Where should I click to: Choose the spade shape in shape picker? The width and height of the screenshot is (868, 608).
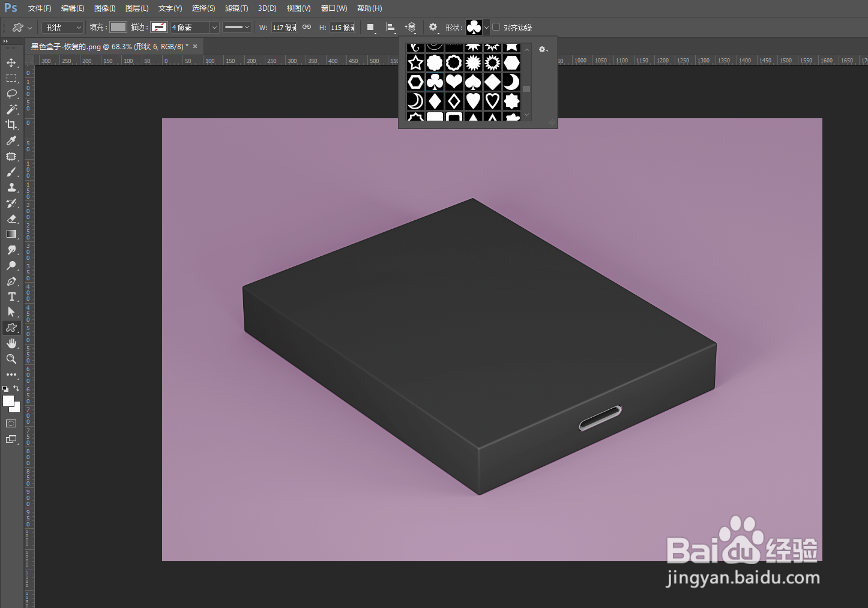[x=473, y=82]
